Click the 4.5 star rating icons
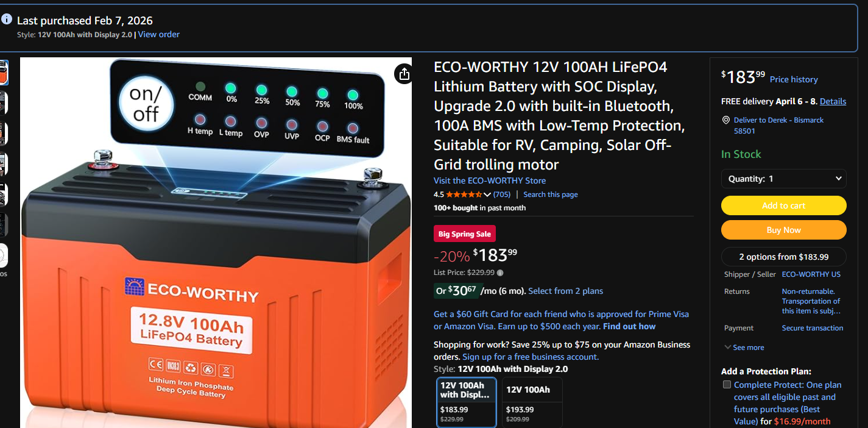Image resolution: width=868 pixels, height=428 pixels. point(464,194)
